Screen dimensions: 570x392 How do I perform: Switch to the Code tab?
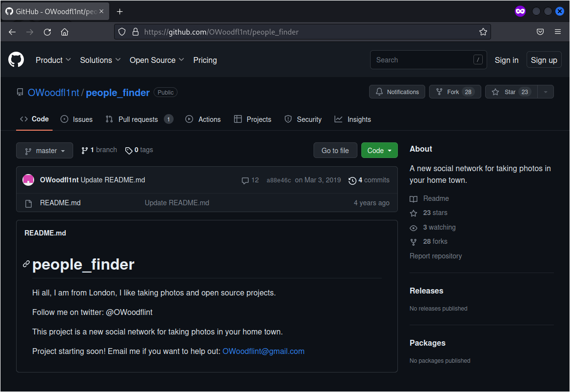[34, 119]
